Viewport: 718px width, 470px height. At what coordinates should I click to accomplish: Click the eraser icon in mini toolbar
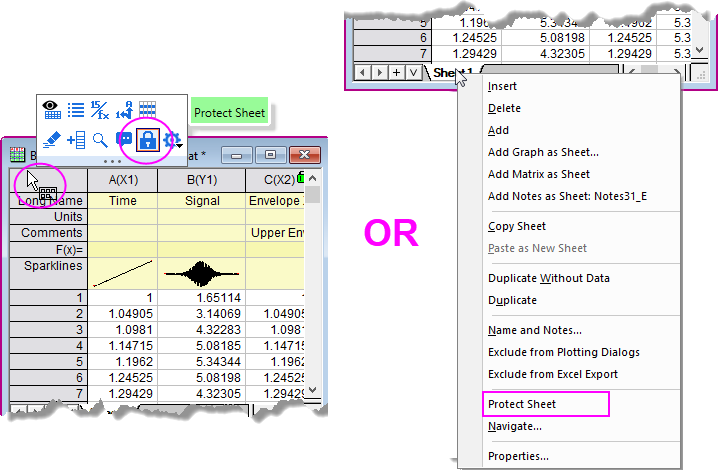(52, 140)
